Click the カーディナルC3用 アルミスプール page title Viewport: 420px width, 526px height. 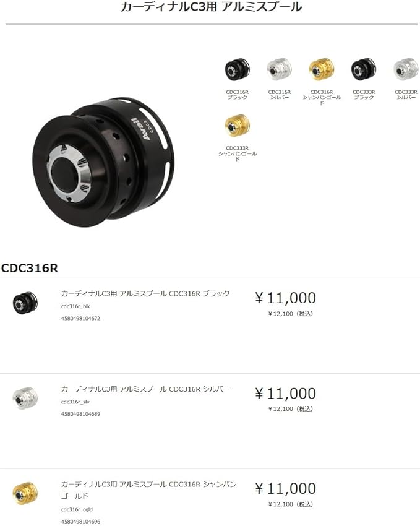tap(211, 7)
